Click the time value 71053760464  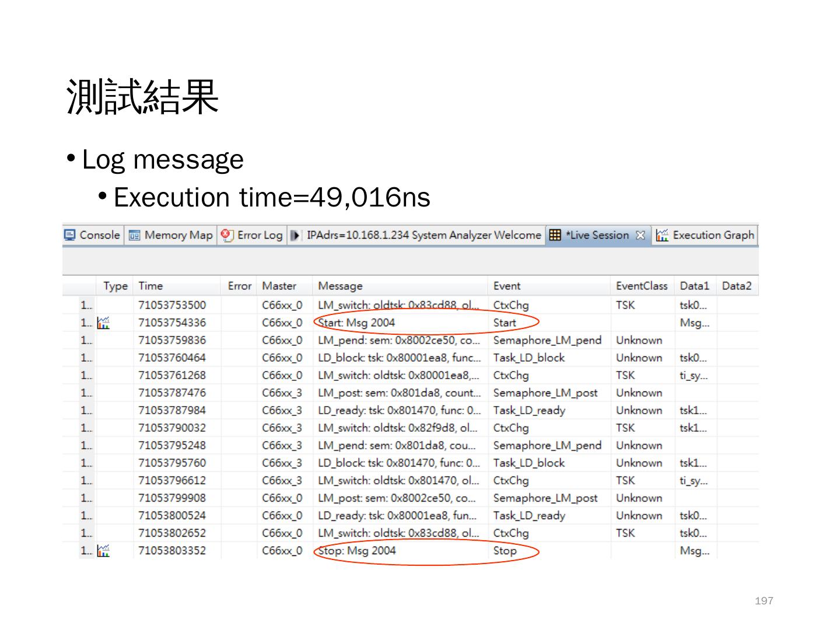(172, 358)
